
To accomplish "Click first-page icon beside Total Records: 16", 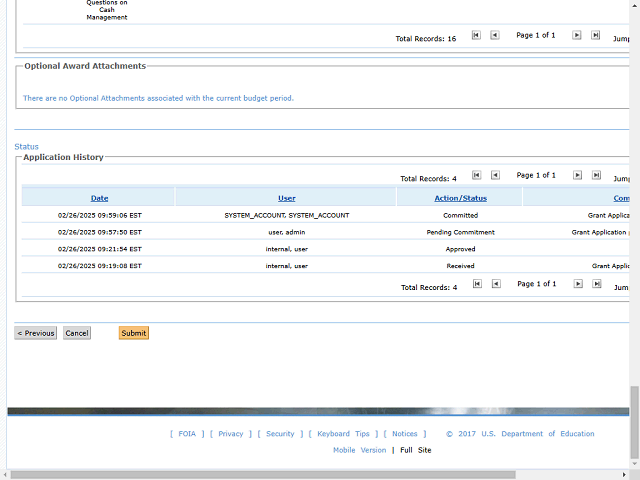I will tap(476, 35).
